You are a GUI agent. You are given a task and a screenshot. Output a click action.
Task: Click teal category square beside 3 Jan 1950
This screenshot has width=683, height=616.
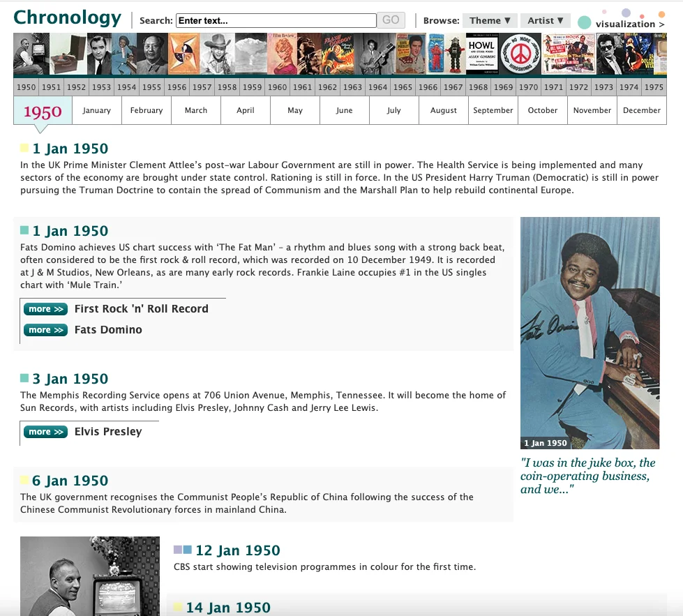(24, 377)
